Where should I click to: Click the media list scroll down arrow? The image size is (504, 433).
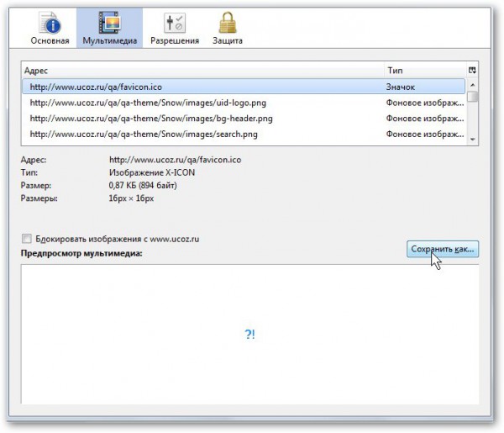[473, 139]
